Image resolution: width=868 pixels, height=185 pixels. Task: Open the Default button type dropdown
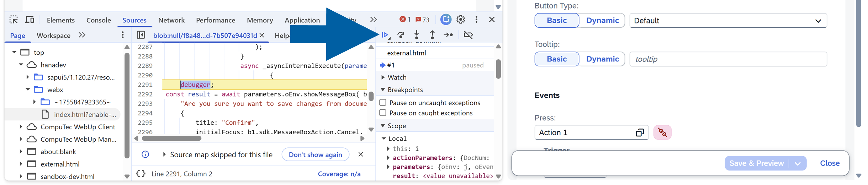click(x=728, y=21)
